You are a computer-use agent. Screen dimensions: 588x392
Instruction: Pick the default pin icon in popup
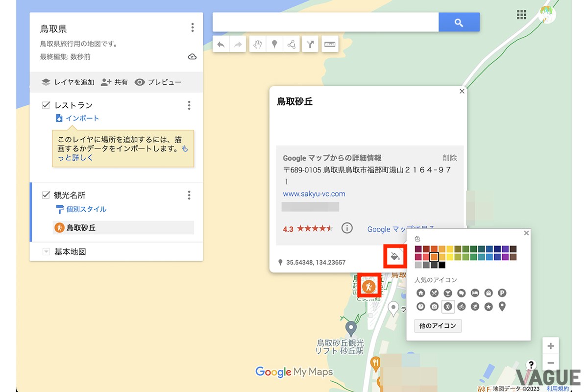(x=502, y=307)
